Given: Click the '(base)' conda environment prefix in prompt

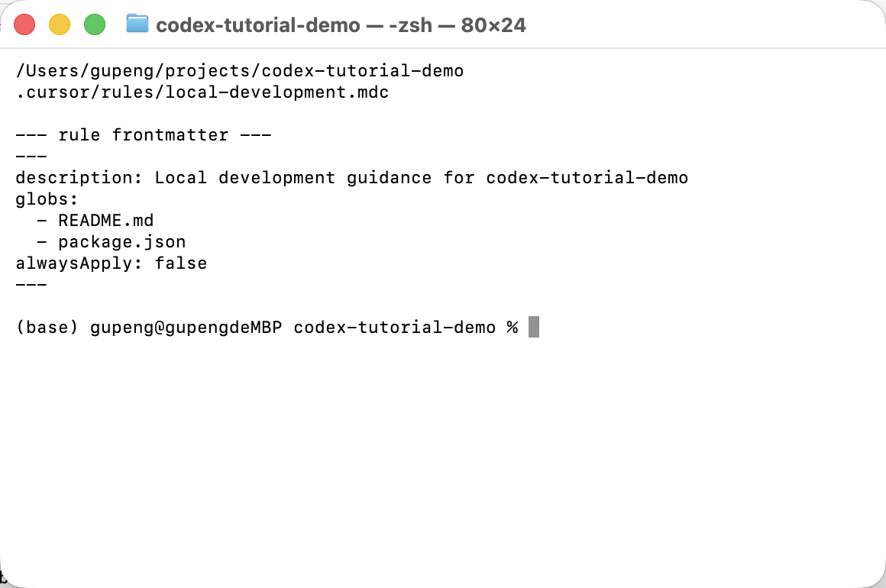Looking at the screenshot, I should (x=47, y=328).
